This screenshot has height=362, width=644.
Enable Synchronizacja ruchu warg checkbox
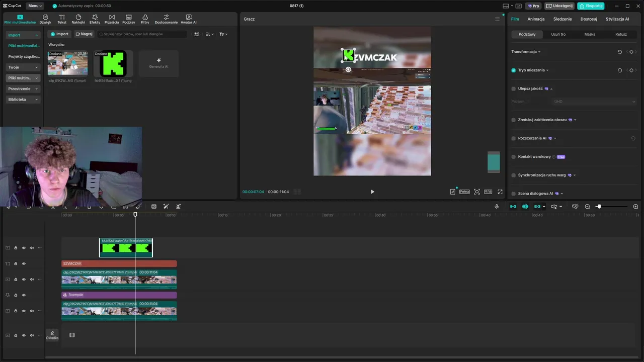(514, 175)
